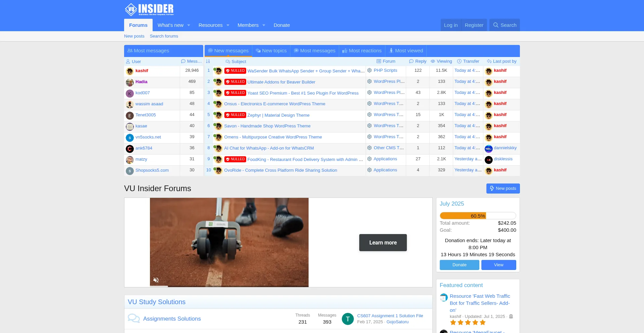644x333 pixels.
Task: Click the PHP Scripts forum icon
Action: (x=369, y=70)
